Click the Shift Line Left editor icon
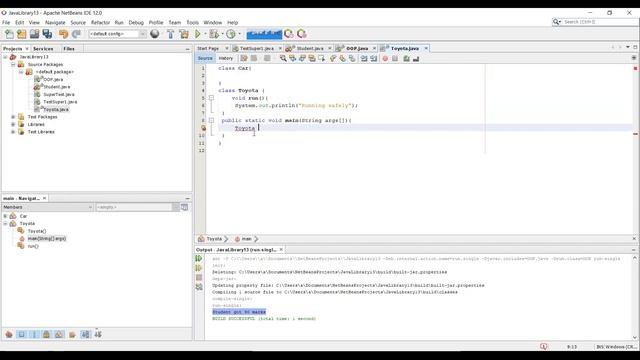This screenshot has width=640, height=360. tap(364, 58)
